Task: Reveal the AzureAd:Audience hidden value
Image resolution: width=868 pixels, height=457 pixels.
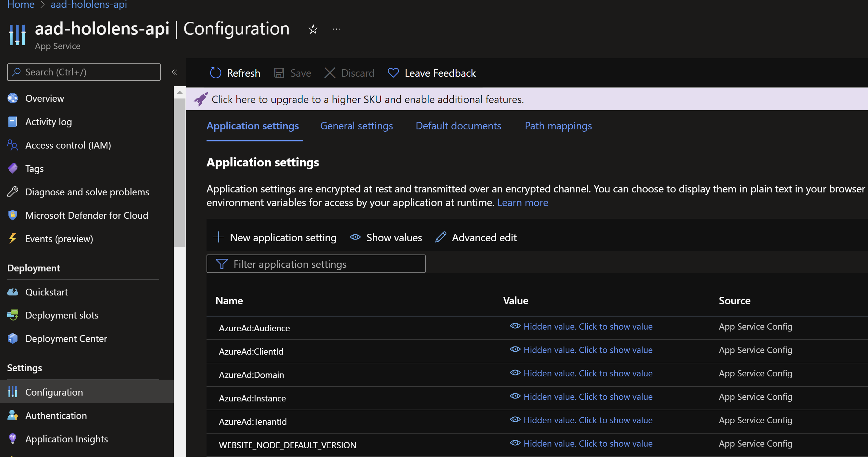Action: (x=581, y=326)
